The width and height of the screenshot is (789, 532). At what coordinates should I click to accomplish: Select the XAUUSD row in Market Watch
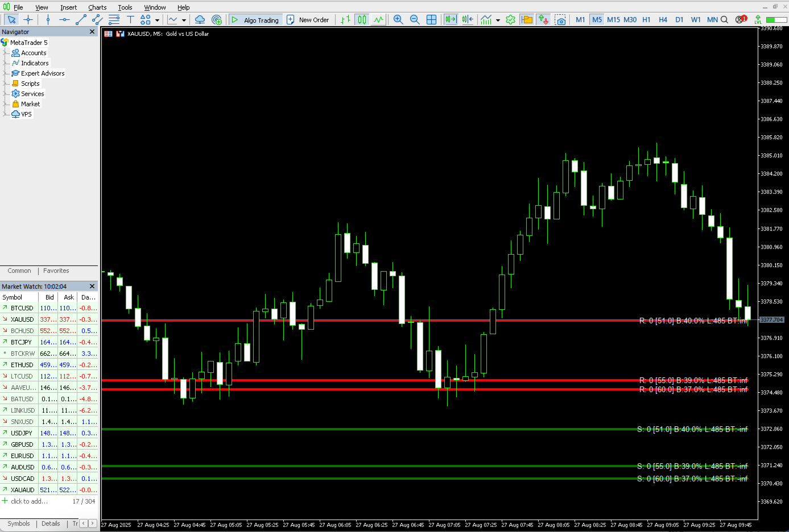(49, 319)
